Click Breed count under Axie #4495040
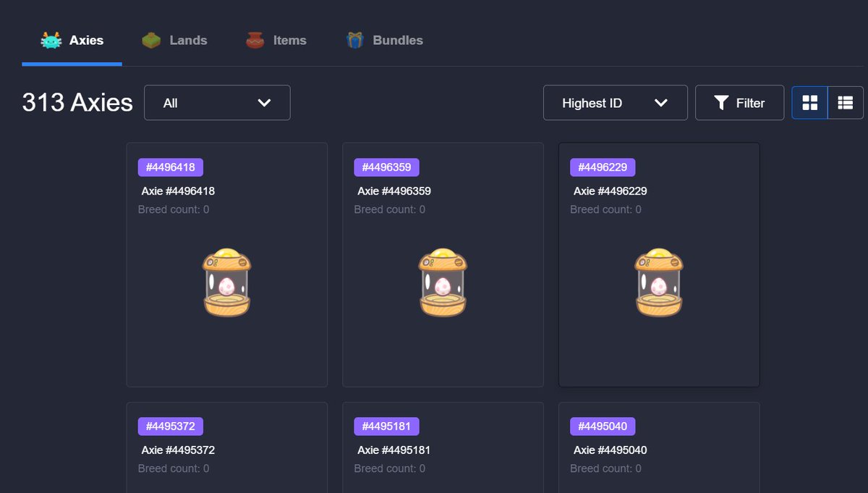The width and height of the screenshot is (868, 493). [605, 468]
